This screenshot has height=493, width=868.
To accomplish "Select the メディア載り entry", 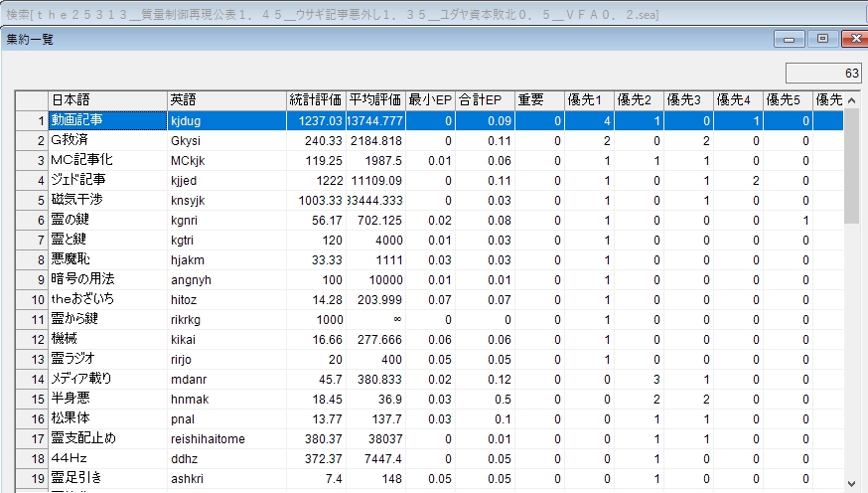I will [107, 379].
